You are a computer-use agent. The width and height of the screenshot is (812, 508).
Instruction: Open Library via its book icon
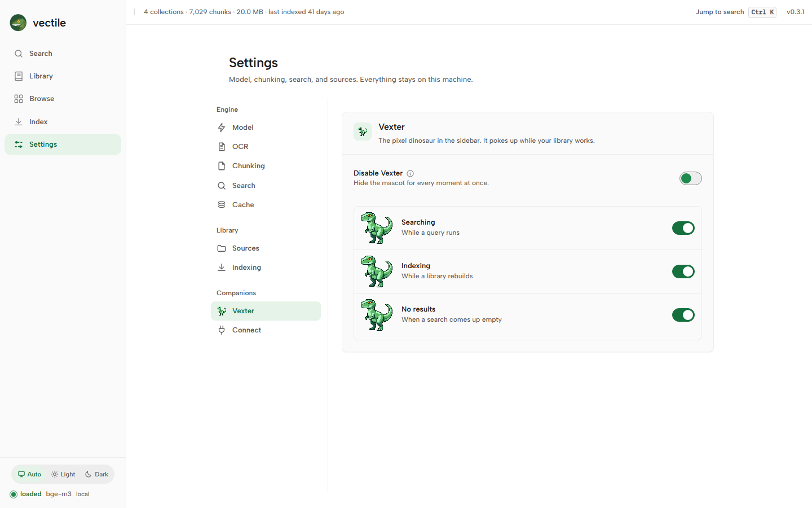[x=19, y=76]
